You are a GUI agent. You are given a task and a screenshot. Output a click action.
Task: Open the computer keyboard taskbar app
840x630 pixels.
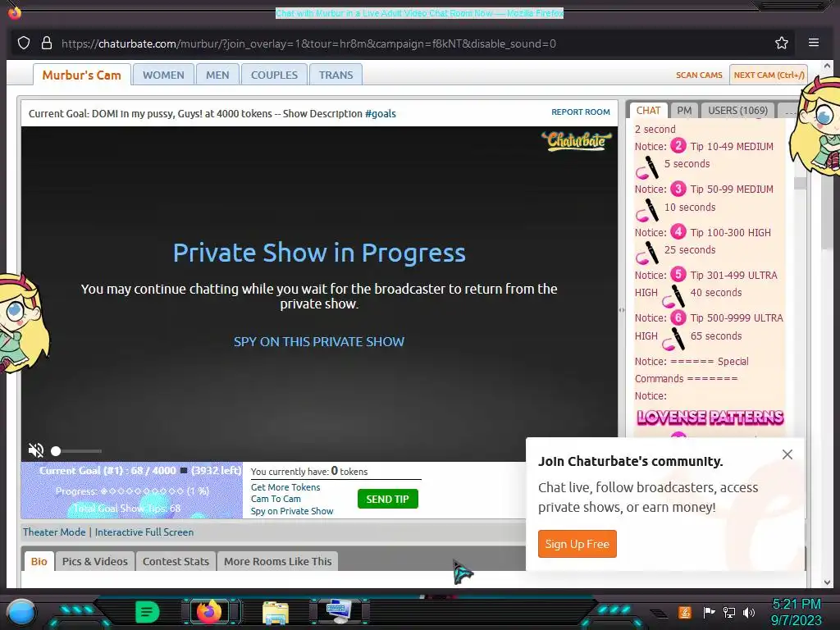pos(339,612)
